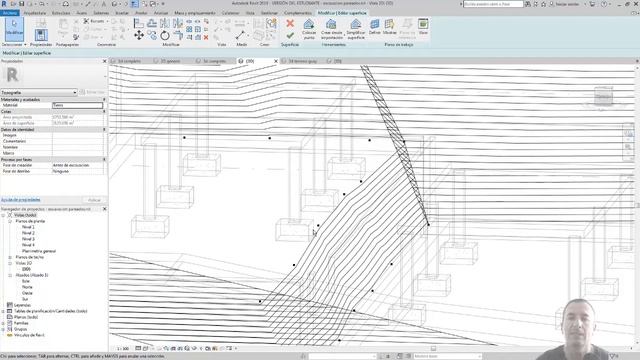640x360 pixels.
Task: Click the Fase de creación value
Action: pos(78,165)
